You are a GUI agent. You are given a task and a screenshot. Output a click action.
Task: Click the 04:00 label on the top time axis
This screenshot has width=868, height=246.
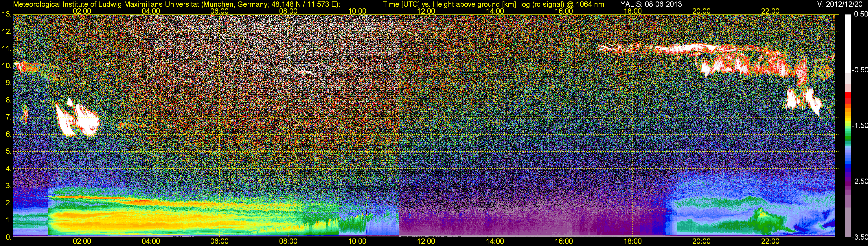[x=151, y=11]
